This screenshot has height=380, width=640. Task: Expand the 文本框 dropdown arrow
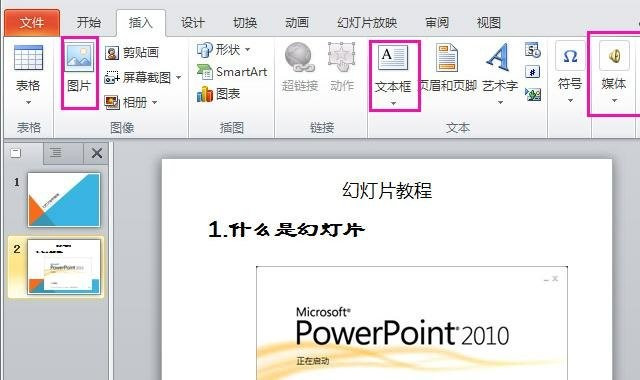point(393,104)
